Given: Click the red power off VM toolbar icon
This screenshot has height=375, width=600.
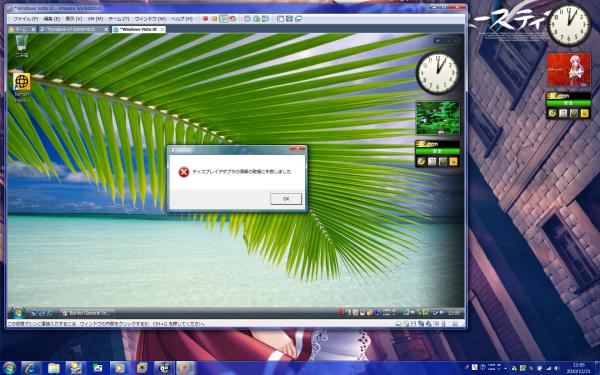Looking at the screenshot, I should coord(206,19).
